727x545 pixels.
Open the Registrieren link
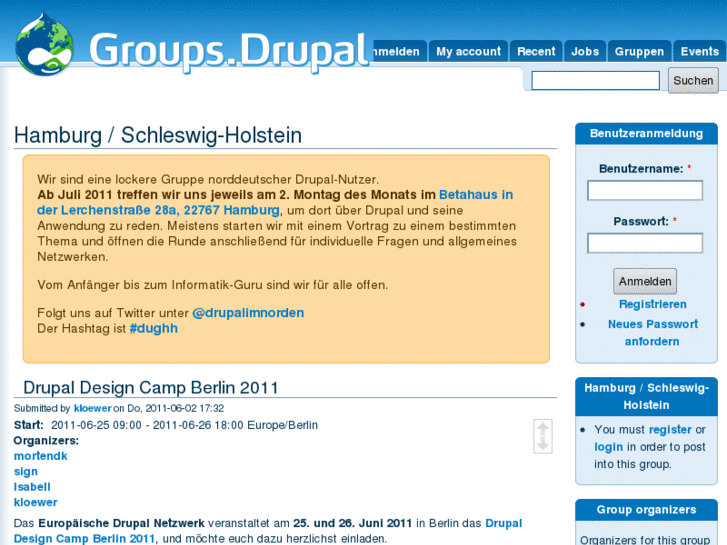652,304
